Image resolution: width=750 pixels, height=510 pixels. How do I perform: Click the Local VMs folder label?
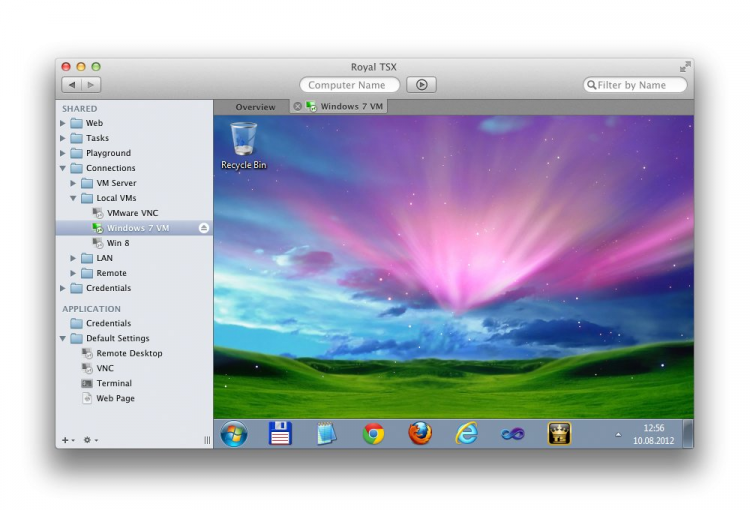tap(116, 198)
